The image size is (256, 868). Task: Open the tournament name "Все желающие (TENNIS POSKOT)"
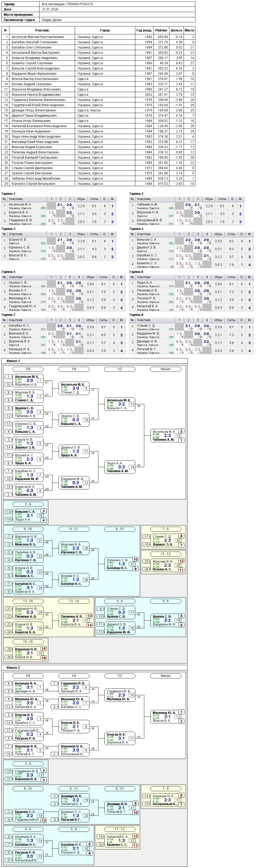[67, 4]
